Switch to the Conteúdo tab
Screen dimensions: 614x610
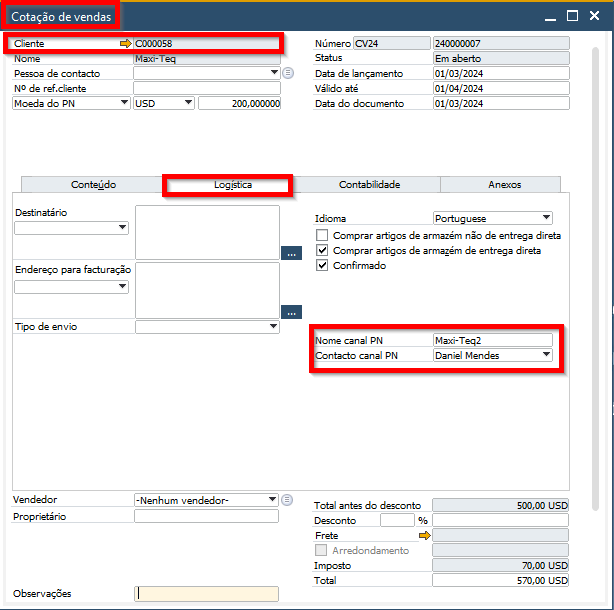pyautogui.click(x=93, y=185)
